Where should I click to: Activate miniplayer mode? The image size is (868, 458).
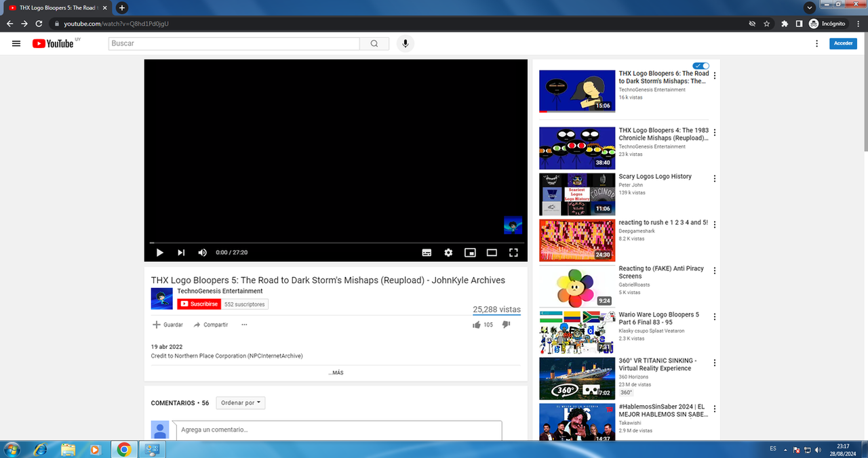pos(470,253)
